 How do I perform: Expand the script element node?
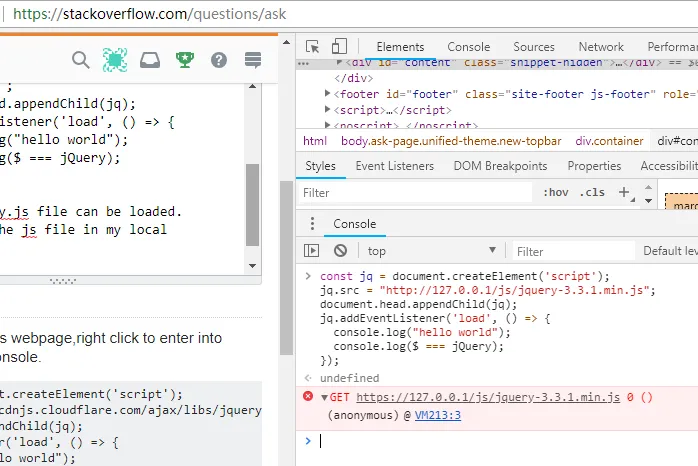(x=328, y=109)
